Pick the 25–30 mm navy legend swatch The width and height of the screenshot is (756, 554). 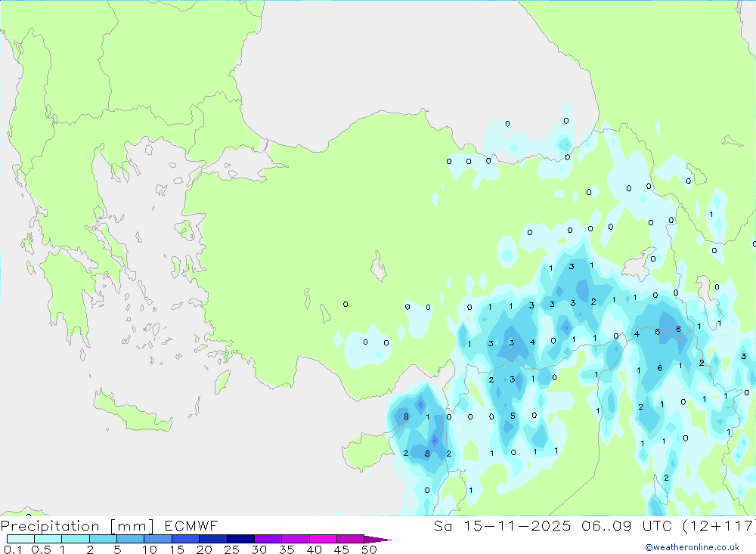(240, 539)
